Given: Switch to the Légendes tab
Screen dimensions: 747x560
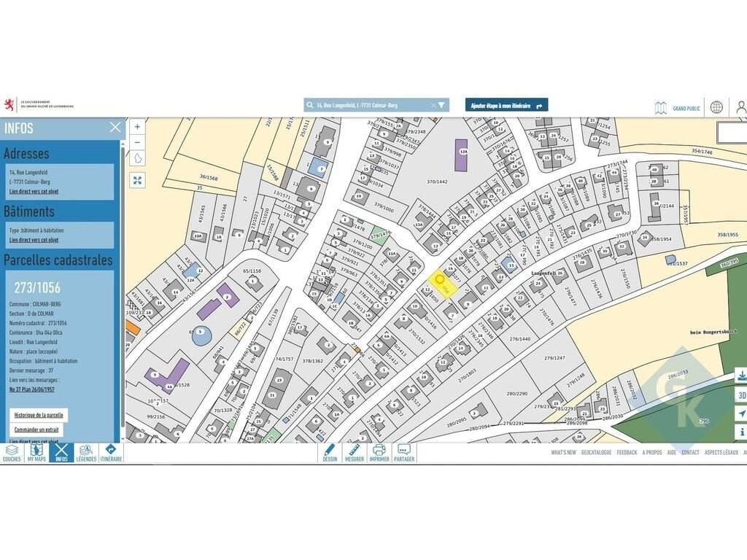Looking at the screenshot, I should pos(86,453).
